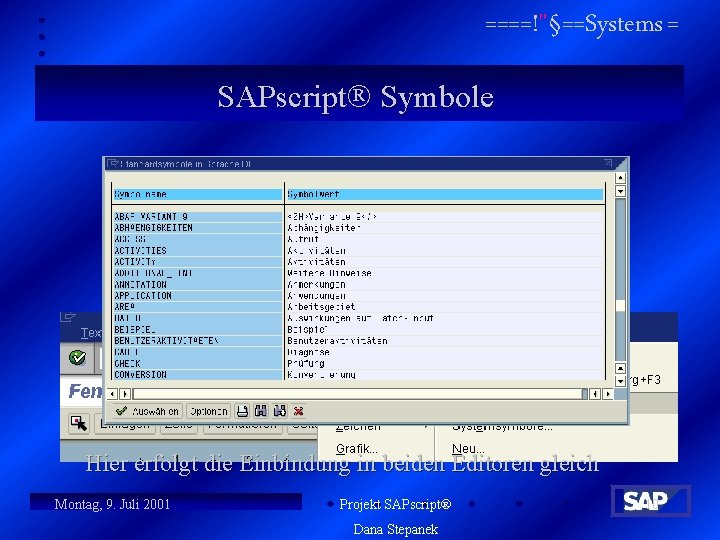Click the value Benutzeraktivitäten
720x540 pixels.
click(337, 341)
